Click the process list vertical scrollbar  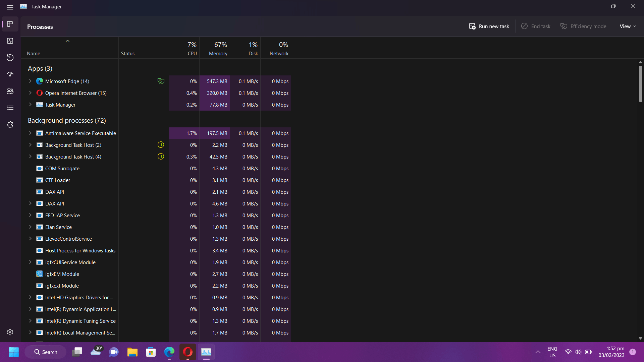click(640, 84)
